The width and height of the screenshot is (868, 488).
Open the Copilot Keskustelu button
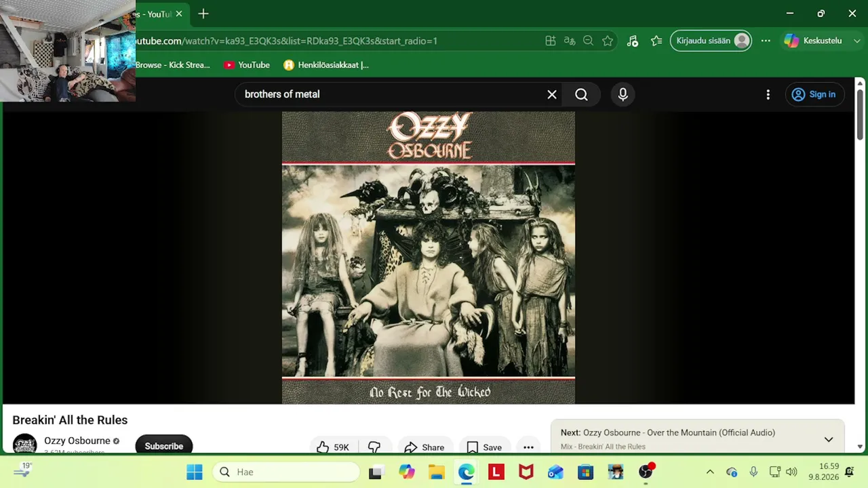(x=813, y=41)
